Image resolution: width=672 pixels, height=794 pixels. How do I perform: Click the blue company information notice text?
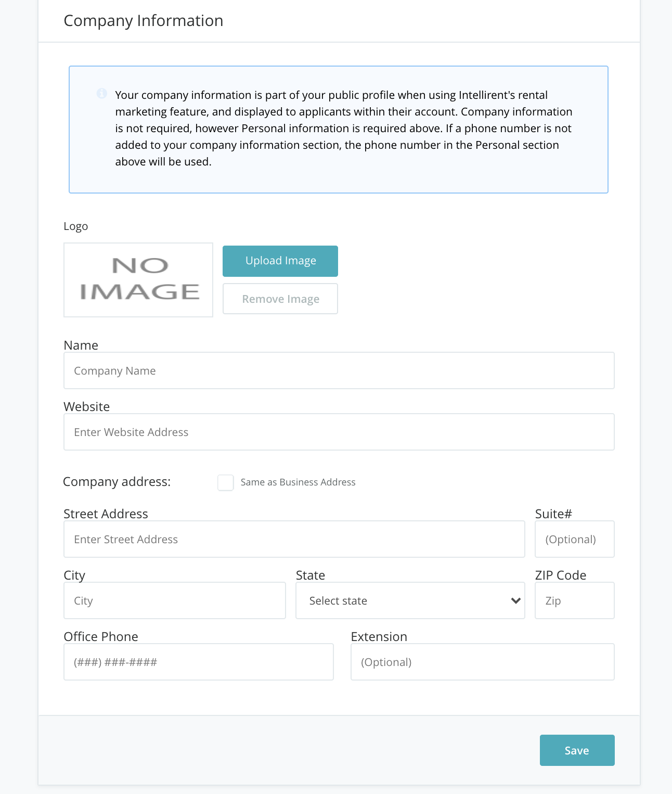[343, 129]
